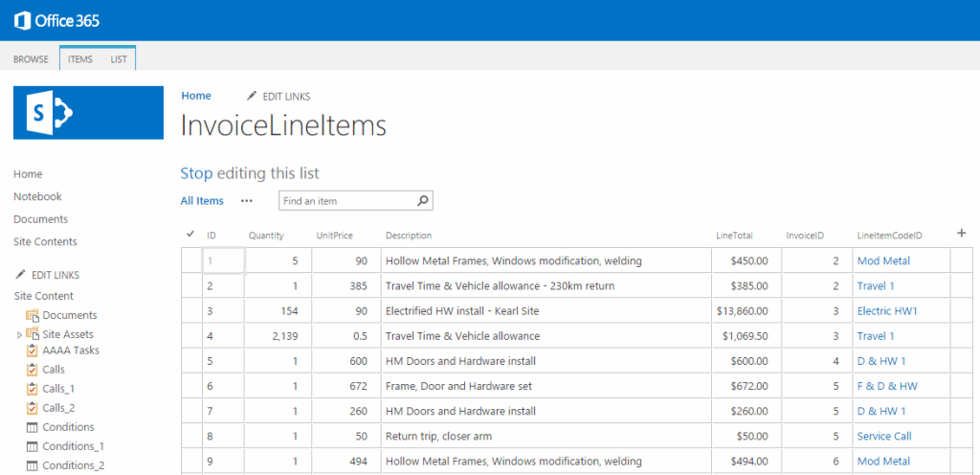This screenshot has width=980, height=475.
Task: Click the Office 365 logo
Action: tap(56, 21)
